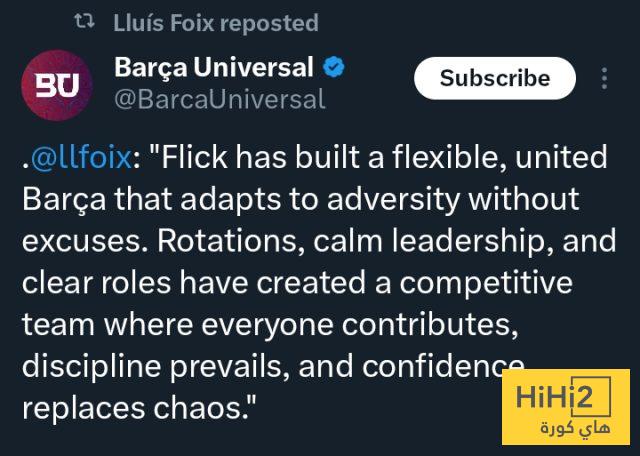The width and height of the screenshot is (640, 456).
Task: Open the @BarcaUniversal handle
Action: coord(219,98)
